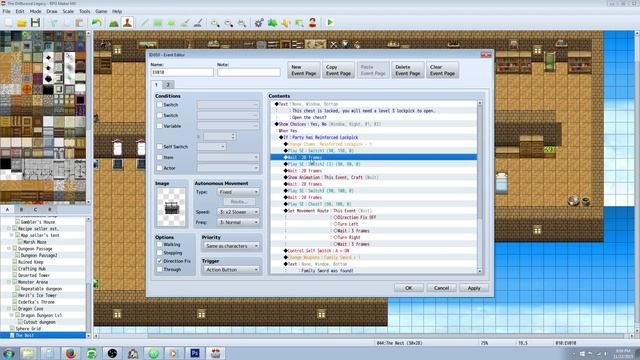
Task: Select the Rectangle drawing tool
Action: (158, 23)
